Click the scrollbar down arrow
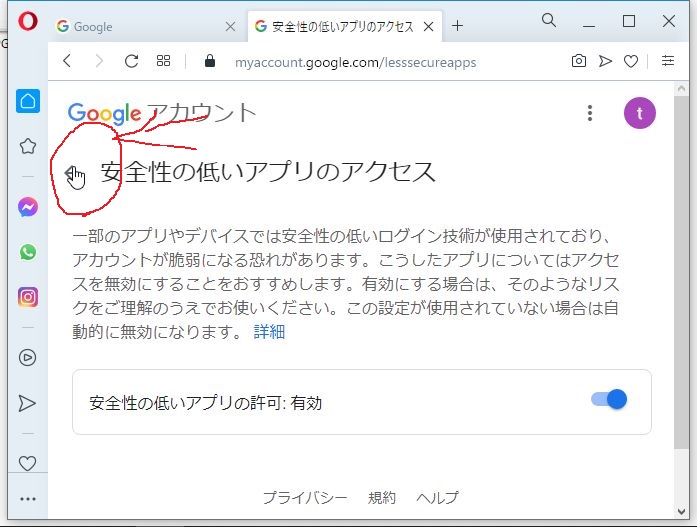The image size is (697, 527). (x=681, y=511)
